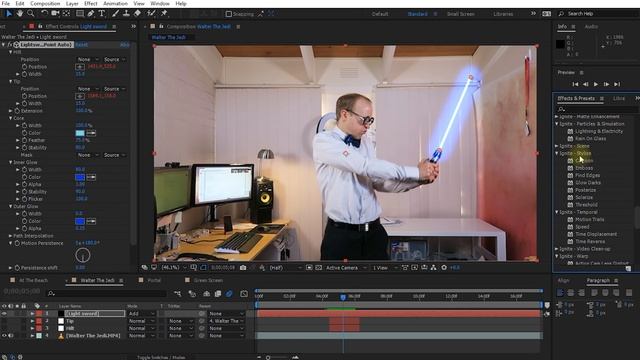The width and height of the screenshot is (640, 360).
Task: Mute audio of Walter The Jedi.MP4 layer
Action: (x=11, y=336)
